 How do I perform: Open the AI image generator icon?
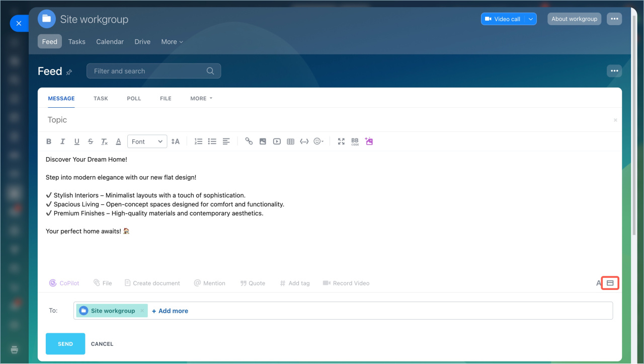coord(369,141)
